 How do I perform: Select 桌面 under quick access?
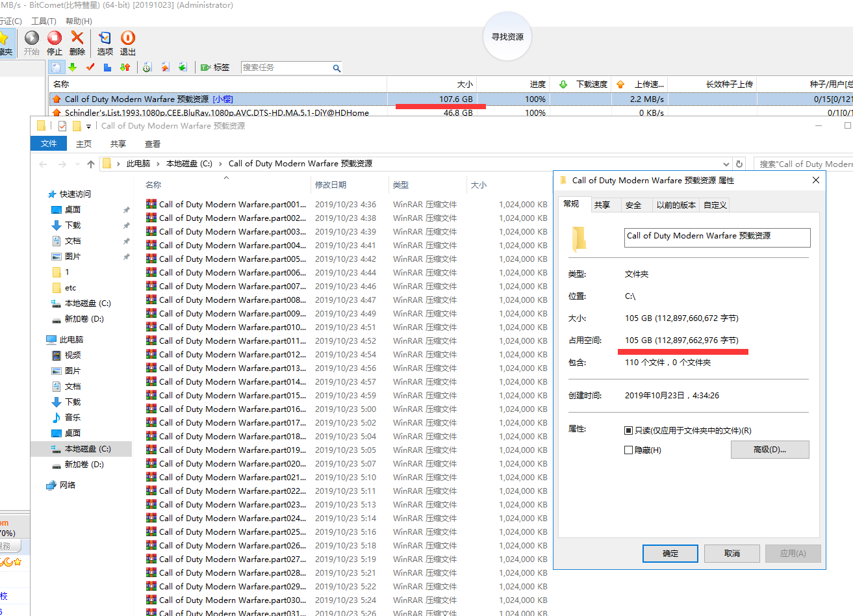tap(73, 210)
